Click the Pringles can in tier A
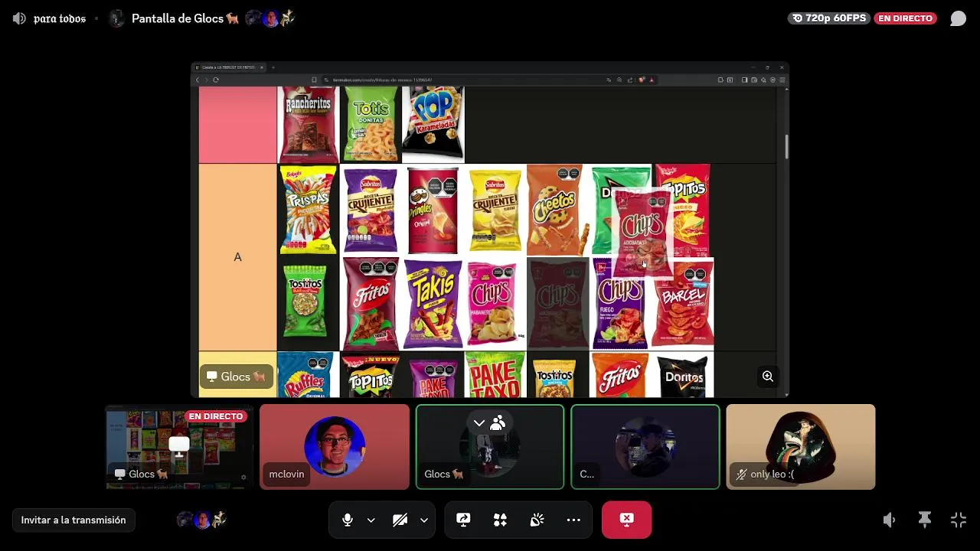Screen dimensions: 980x551 pyautogui.click(x=433, y=210)
